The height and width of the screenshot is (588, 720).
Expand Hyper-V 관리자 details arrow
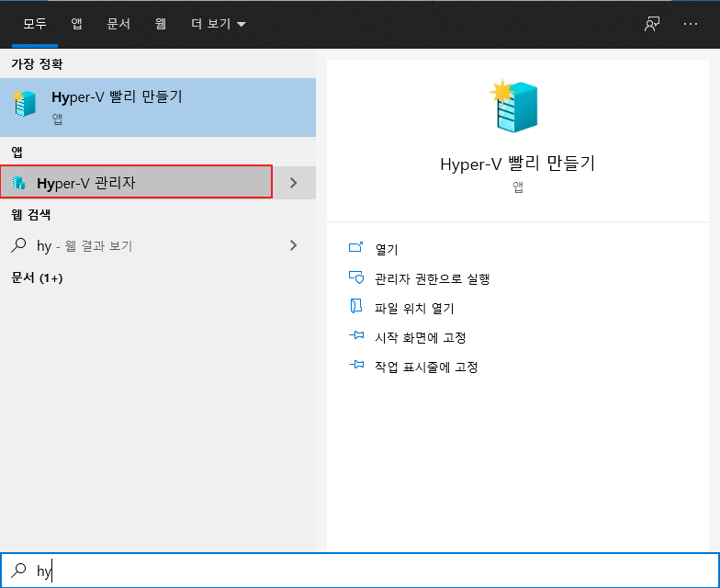(x=294, y=183)
